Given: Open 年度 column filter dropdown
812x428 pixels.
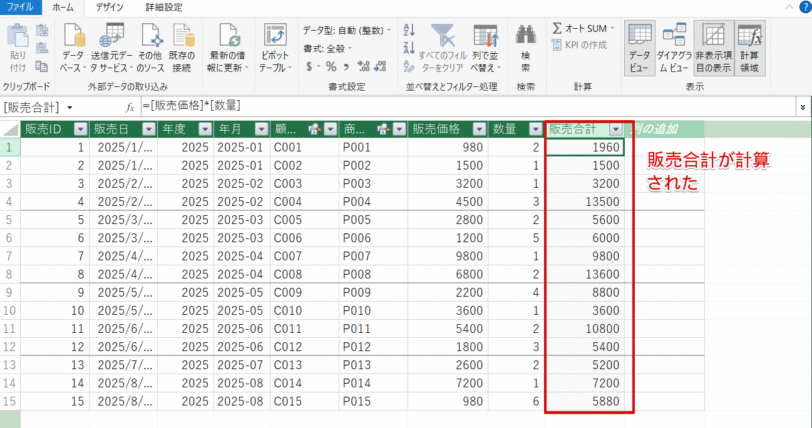Looking at the screenshot, I should click(x=205, y=129).
